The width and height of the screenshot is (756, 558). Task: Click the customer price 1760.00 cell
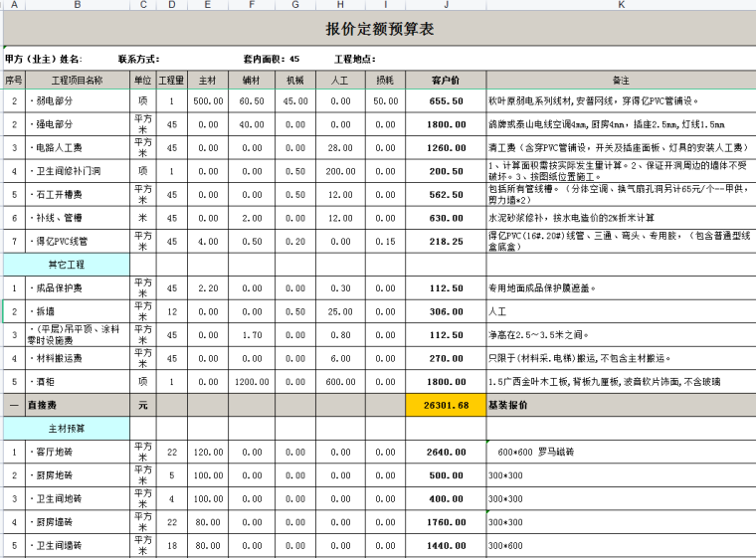coord(446,522)
